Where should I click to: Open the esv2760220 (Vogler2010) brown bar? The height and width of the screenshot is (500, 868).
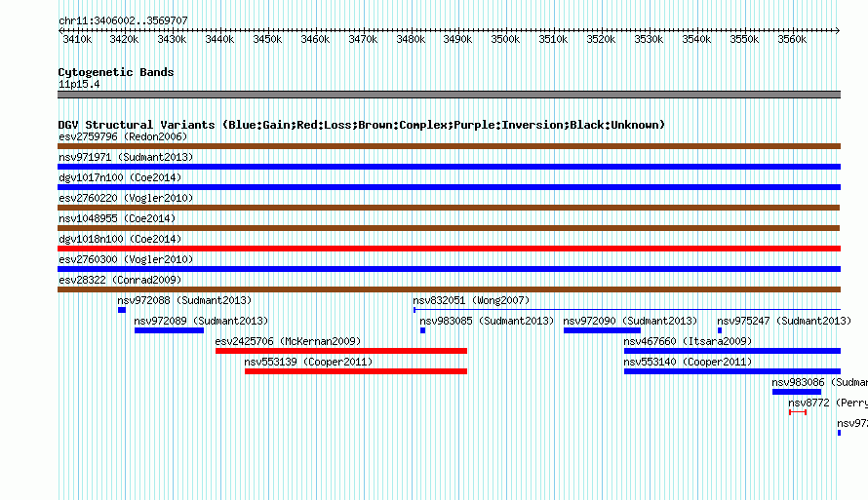[449, 208]
